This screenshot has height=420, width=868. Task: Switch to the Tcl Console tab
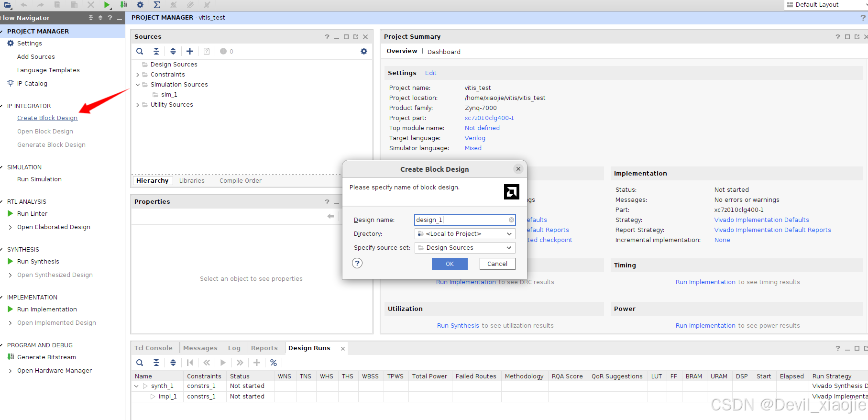153,348
